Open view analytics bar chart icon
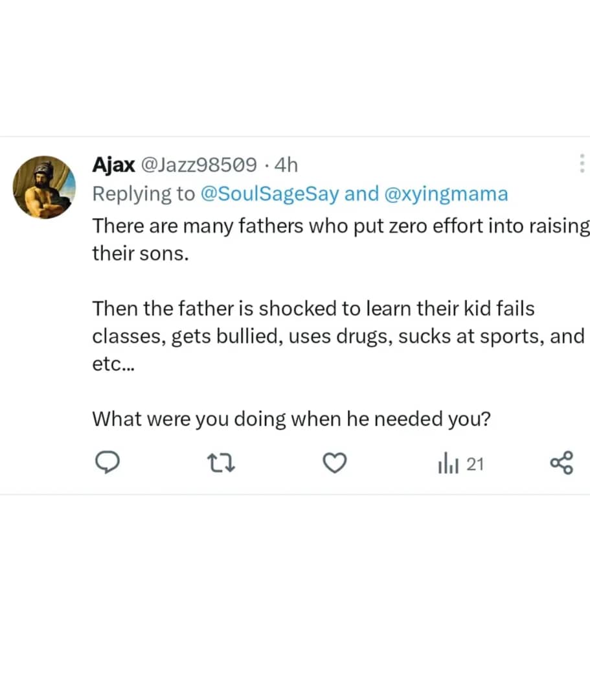 click(448, 463)
